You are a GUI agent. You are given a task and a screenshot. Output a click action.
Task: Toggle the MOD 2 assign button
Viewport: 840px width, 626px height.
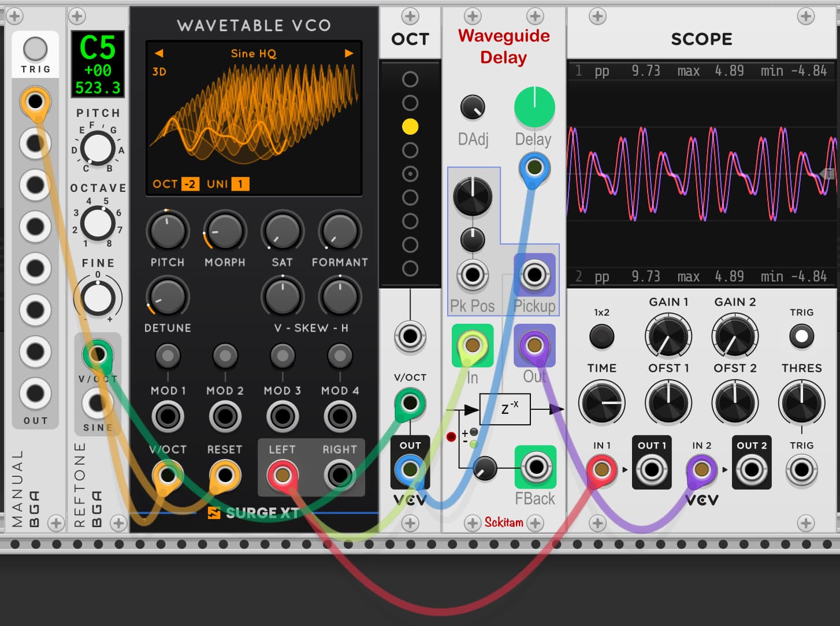click(x=225, y=356)
